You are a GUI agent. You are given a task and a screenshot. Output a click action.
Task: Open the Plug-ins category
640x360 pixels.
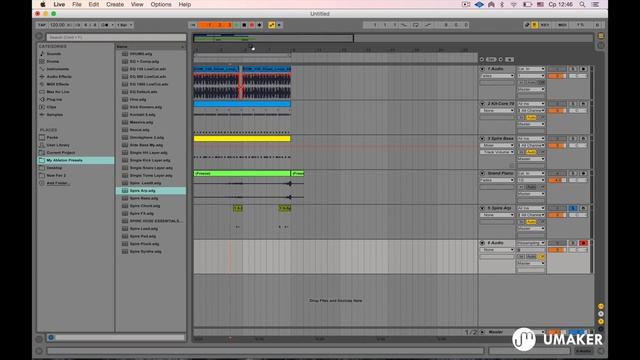pyautogui.click(x=54, y=99)
